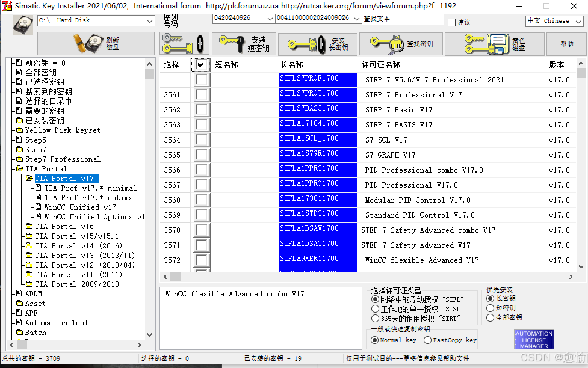This screenshot has width=588, height=368.
Task: Toggle the select-all header checkbox
Action: [x=200, y=64]
